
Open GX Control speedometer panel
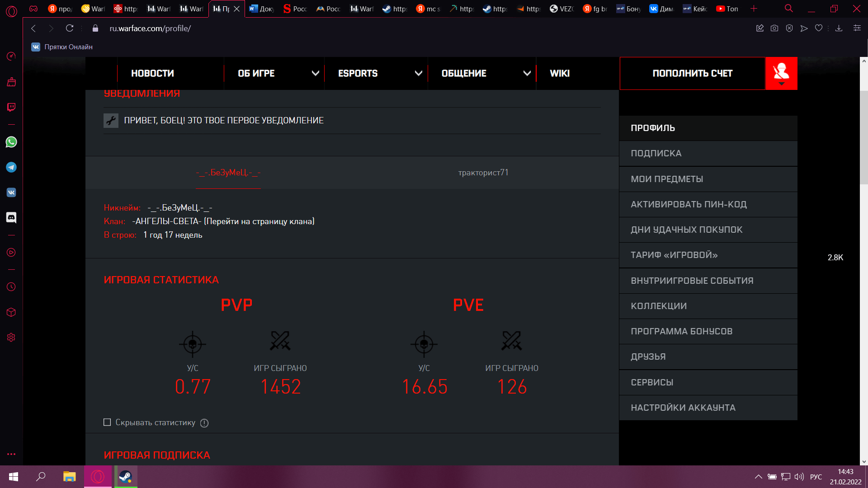11,56
